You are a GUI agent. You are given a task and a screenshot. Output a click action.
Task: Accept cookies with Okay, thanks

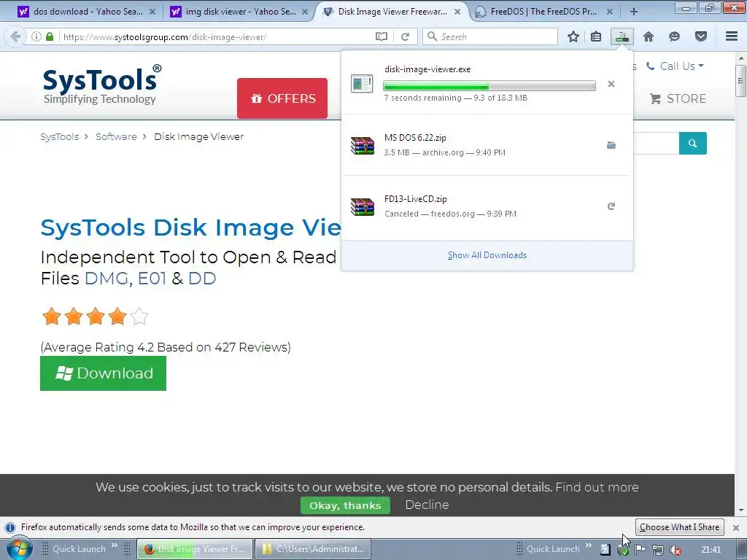click(345, 505)
